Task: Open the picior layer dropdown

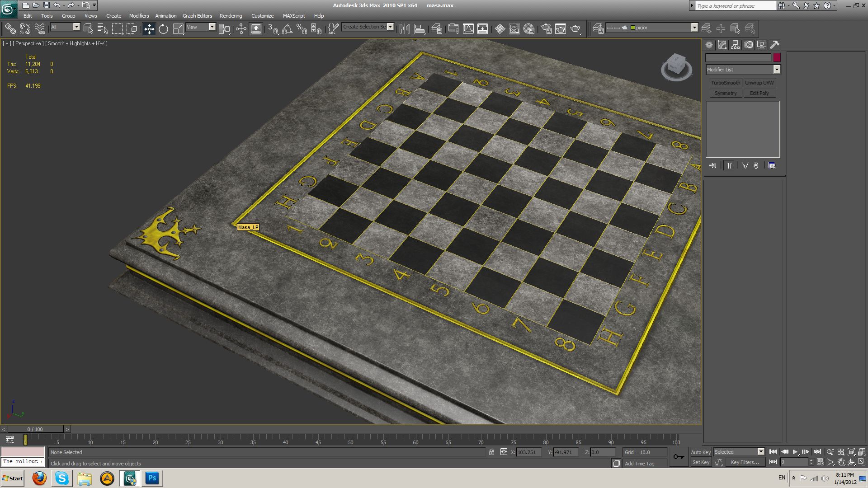Action: click(694, 28)
